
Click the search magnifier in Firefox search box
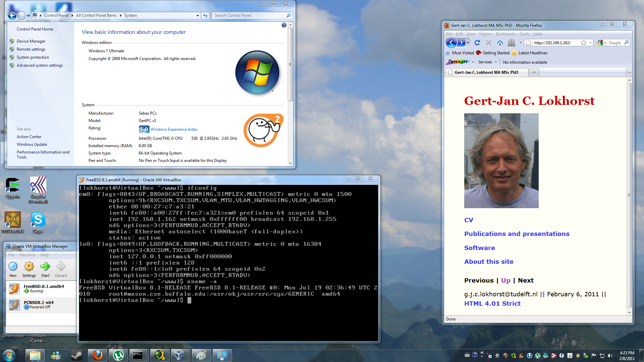(x=626, y=43)
